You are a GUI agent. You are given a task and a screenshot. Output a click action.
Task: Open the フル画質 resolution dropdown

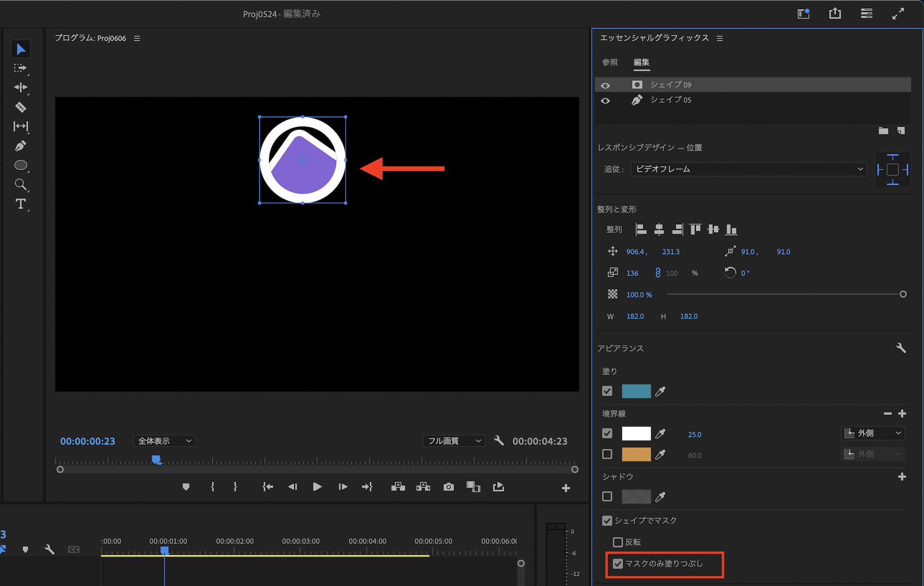tap(454, 441)
